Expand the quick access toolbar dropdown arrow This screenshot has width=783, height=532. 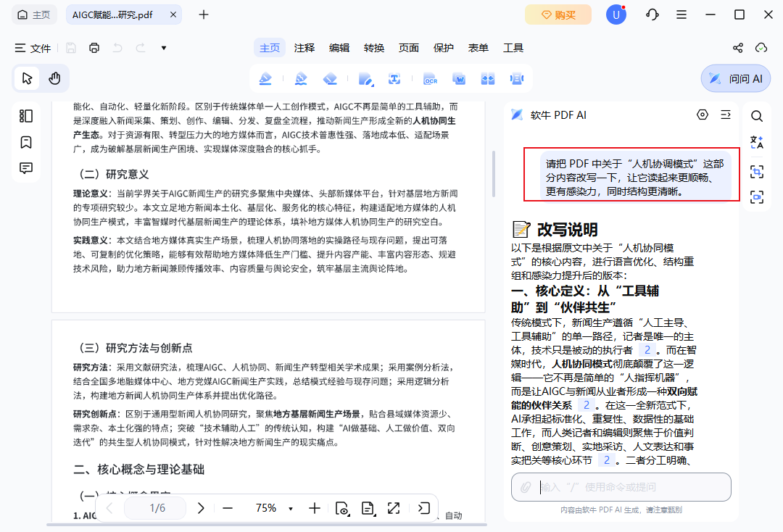pyautogui.click(x=163, y=48)
